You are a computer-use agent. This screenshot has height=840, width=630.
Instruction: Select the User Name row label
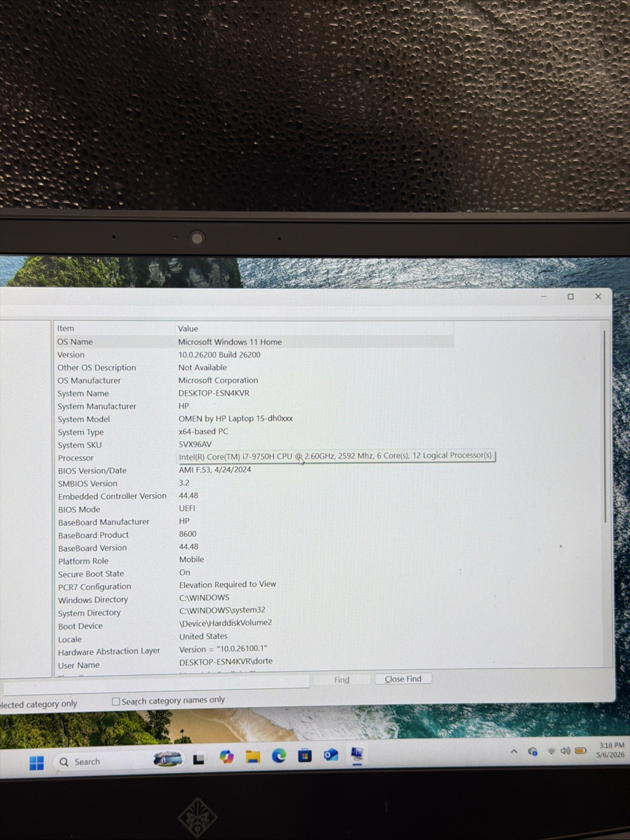(x=79, y=665)
